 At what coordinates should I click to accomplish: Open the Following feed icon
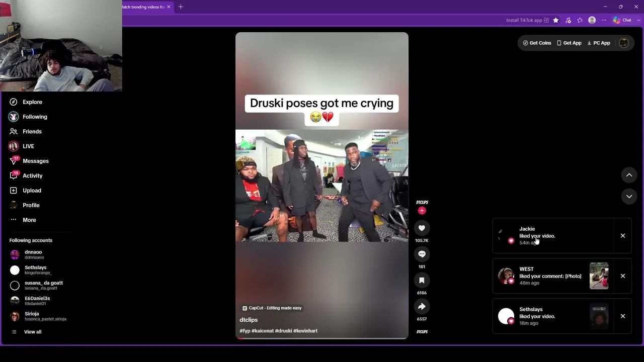pos(14,117)
